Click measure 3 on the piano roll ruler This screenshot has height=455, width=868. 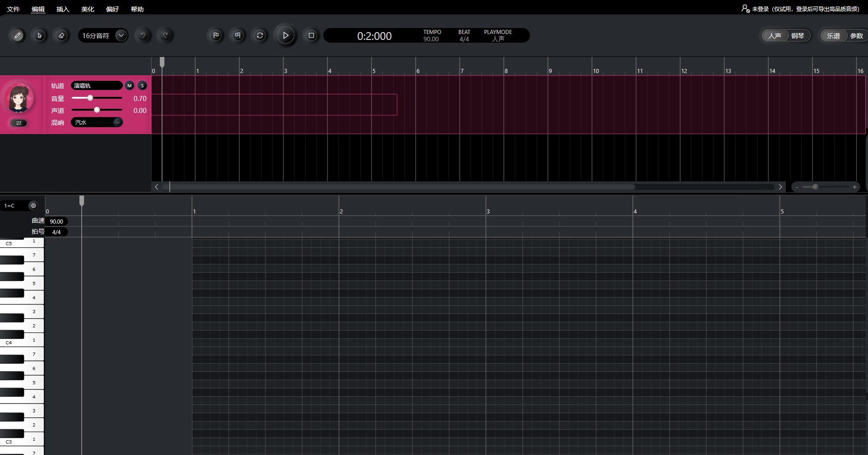pyautogui.click(x=488, y=212)
